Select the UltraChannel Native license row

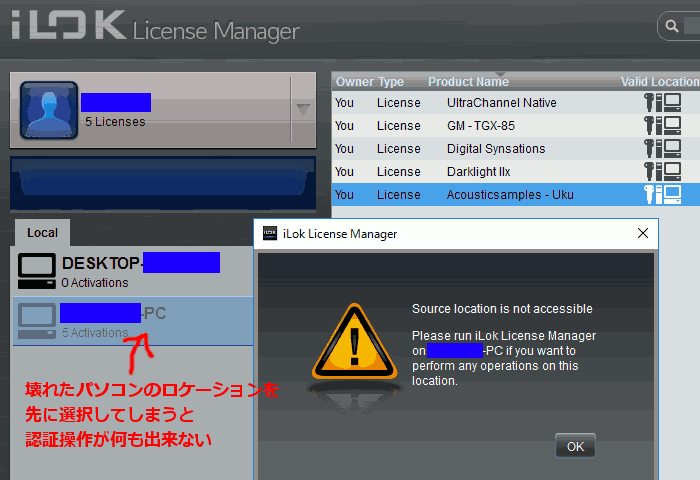516,103
